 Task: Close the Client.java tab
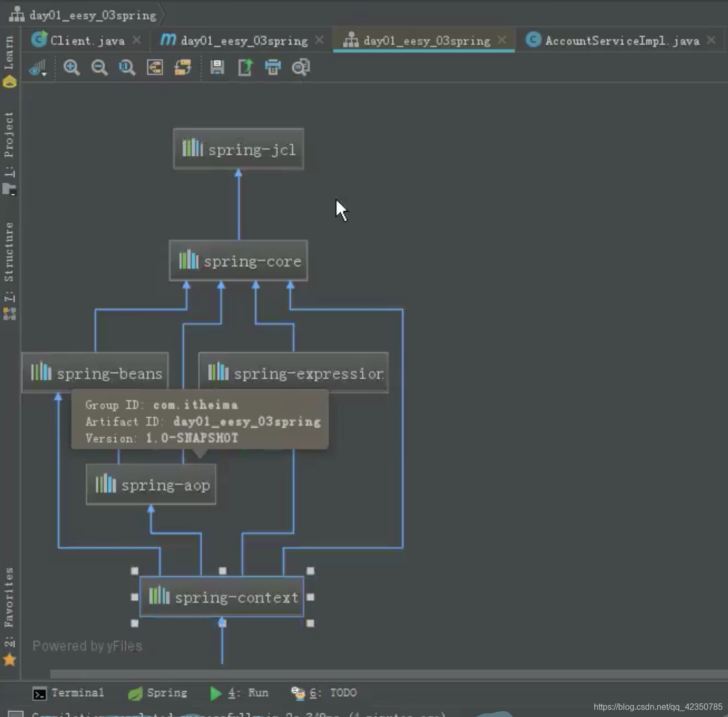click(x=137, y=40)
